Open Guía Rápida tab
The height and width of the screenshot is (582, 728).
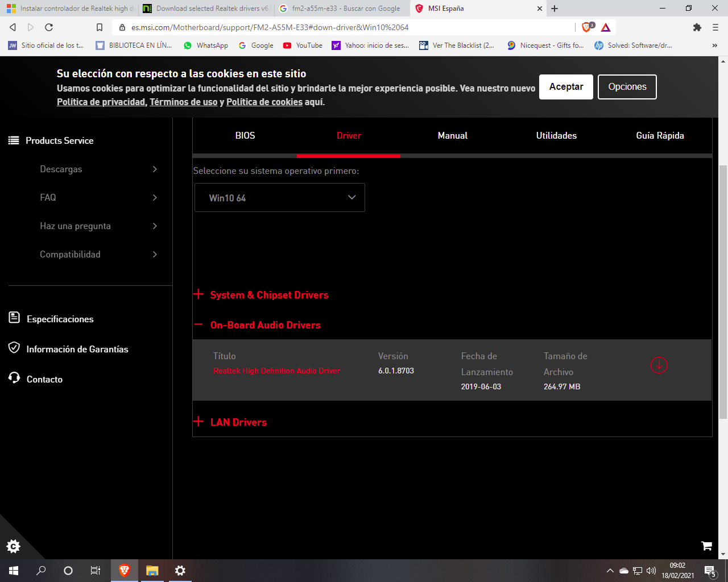660,136
